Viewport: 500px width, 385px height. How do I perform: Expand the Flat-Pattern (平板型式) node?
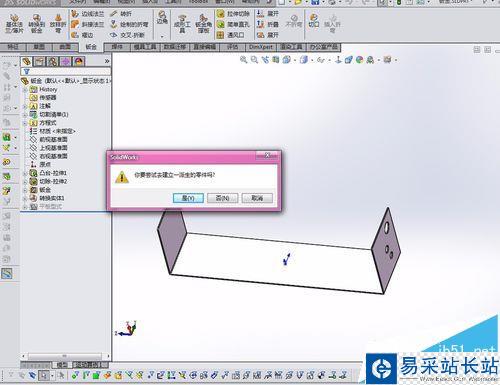click(x=25, y=207)
